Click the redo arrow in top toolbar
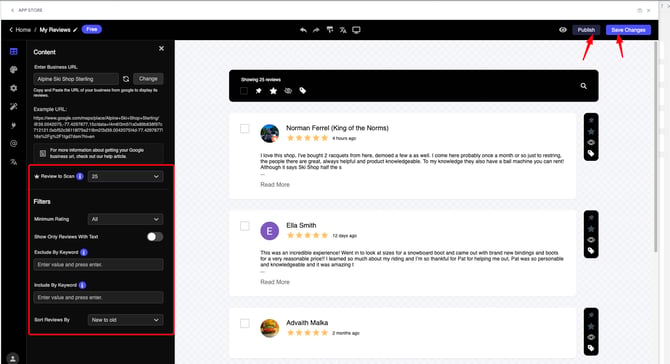 (316, 30)
